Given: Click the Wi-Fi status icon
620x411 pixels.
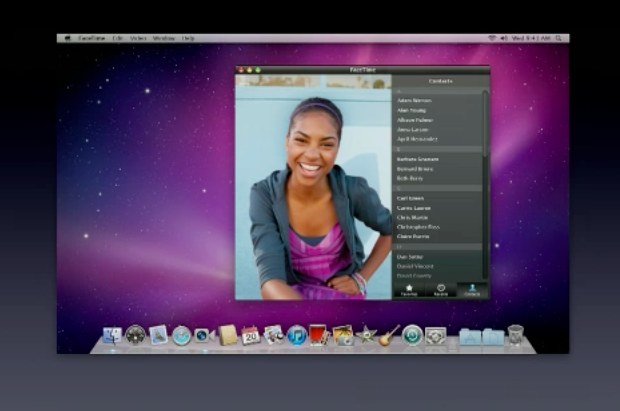Looking at the screenshot, I should pos(492,37).
